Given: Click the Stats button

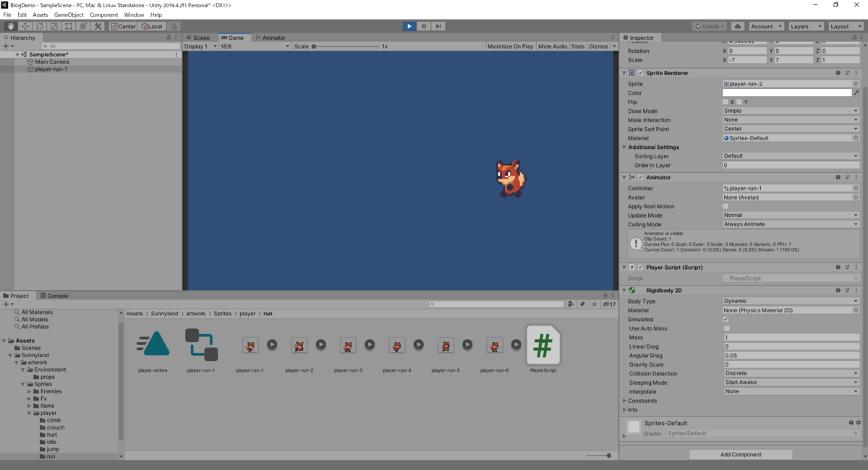Looking at the screenshot, I should [x=578, y=46].
